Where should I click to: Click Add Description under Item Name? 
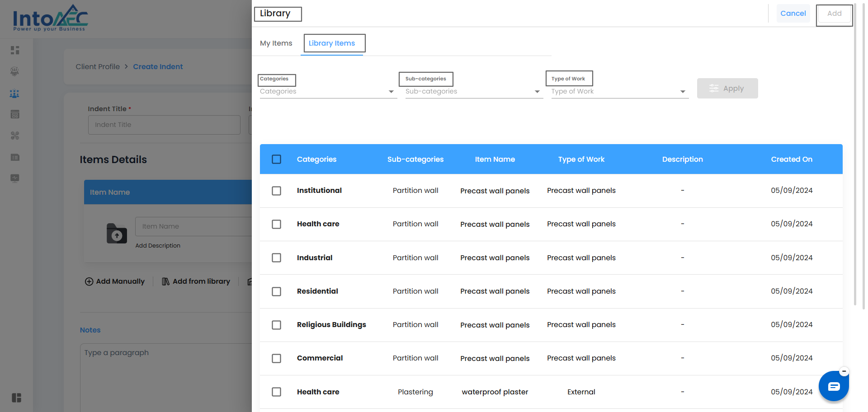(x=158, y=246)
